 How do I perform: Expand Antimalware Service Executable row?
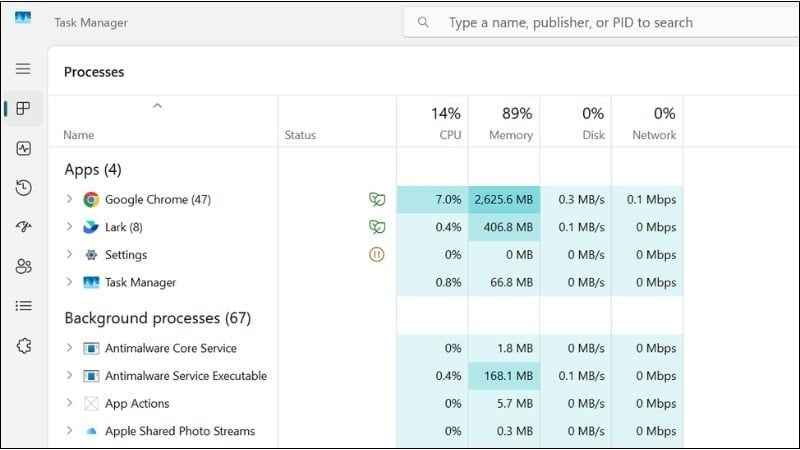click(x=69, y=375)
